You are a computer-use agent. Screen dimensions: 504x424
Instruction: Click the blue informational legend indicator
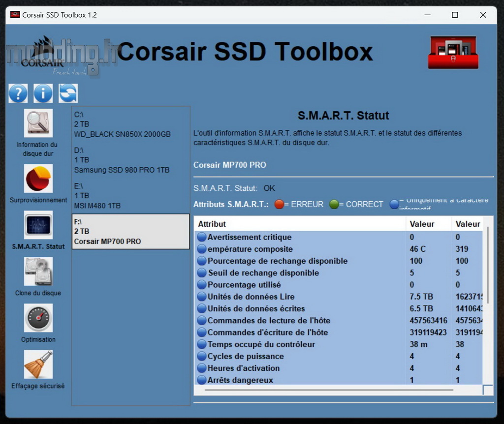coord(394,204)
